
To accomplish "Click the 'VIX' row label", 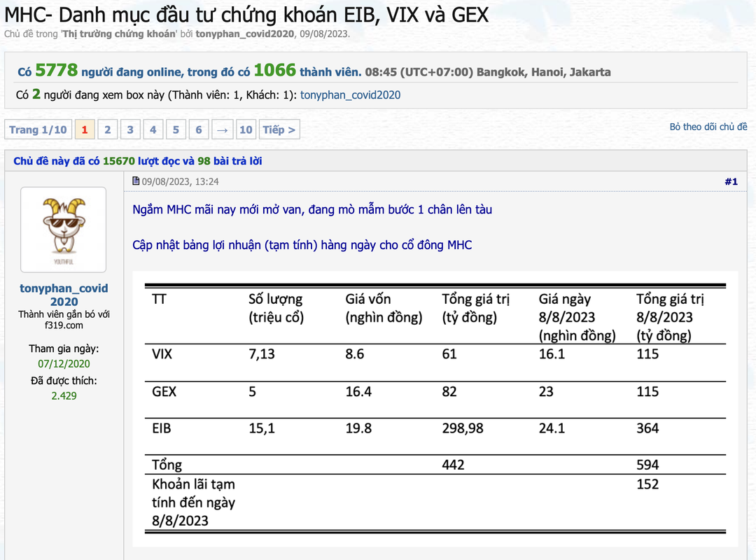I will pos(162,354).
